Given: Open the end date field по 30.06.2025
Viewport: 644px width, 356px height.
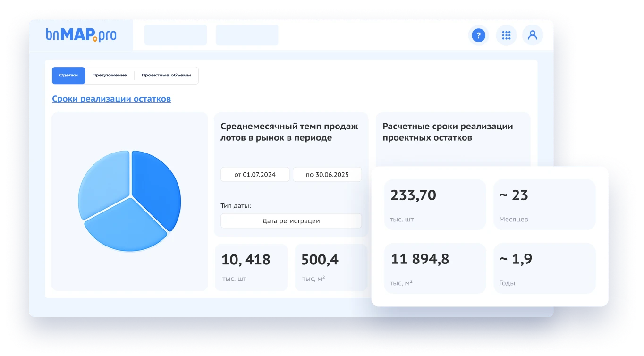Looking at the screenshot, I should point(327,174).
